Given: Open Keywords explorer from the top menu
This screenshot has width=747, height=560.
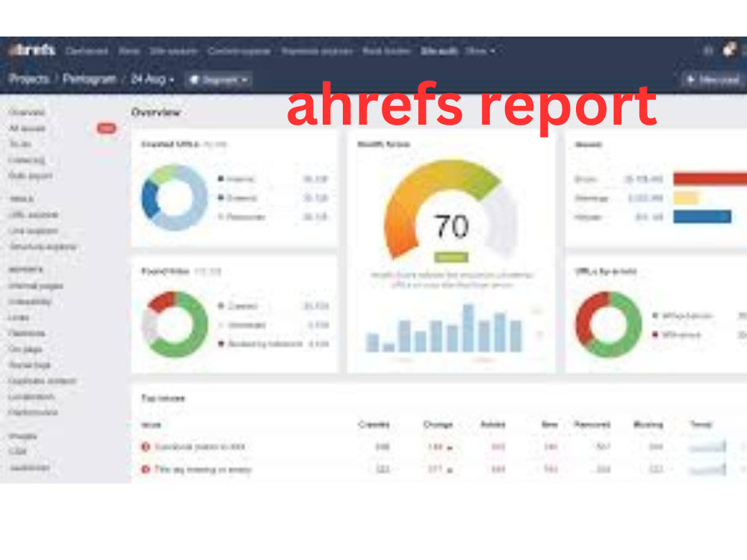Looking at the screenshot, I should (x=315, y=51).
